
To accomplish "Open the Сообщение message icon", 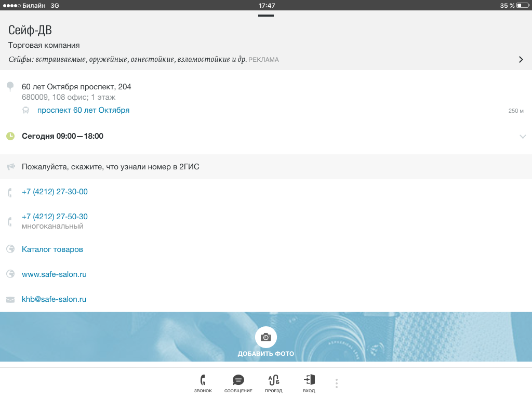I will pos(238,380).
